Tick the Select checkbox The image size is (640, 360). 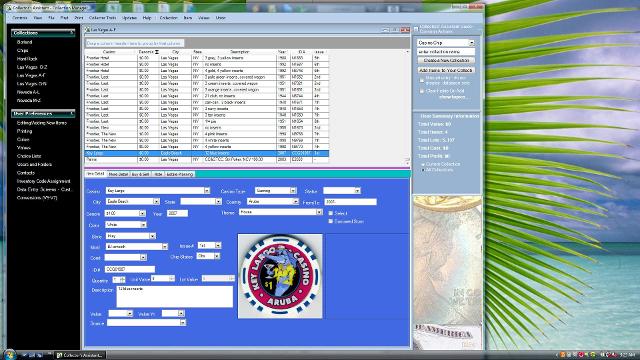(x=331, y=213)
